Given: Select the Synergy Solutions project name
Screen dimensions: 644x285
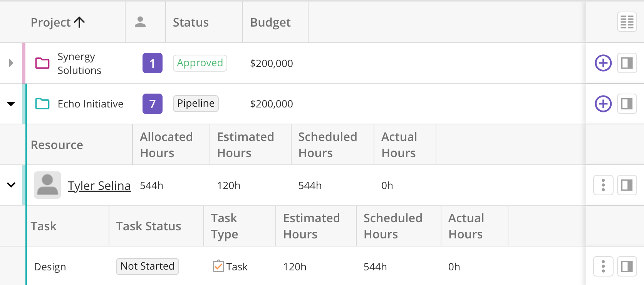Looking at the screenshot, I should click(79, 64).
